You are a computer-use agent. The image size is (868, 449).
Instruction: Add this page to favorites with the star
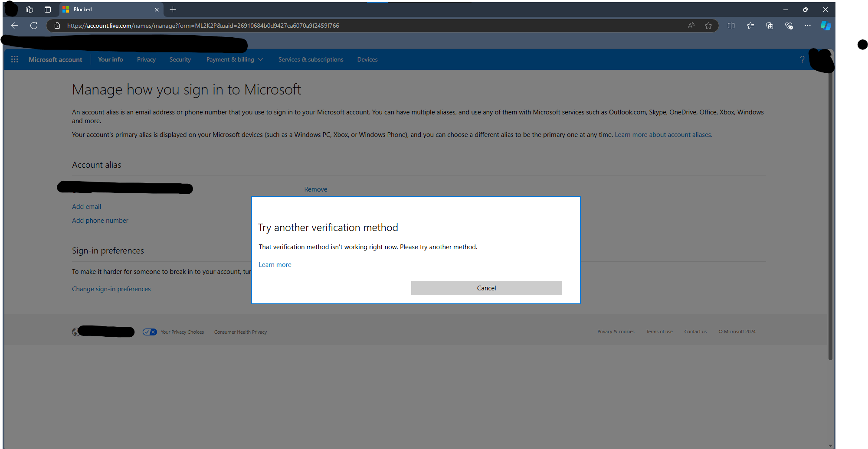pyautogui.click(x=708, y=26)
